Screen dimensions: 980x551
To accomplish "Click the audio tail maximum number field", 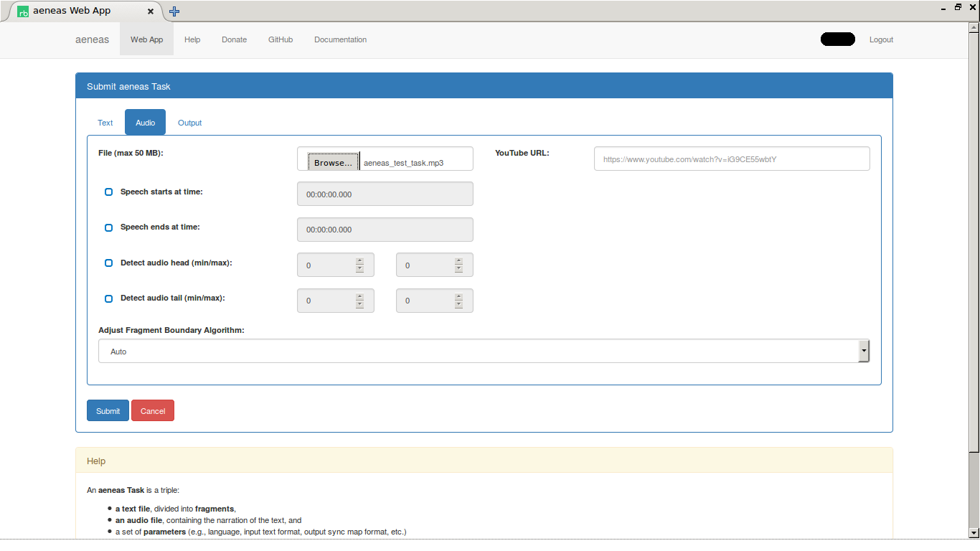I will pyautogui.click(x=435, y=301).
